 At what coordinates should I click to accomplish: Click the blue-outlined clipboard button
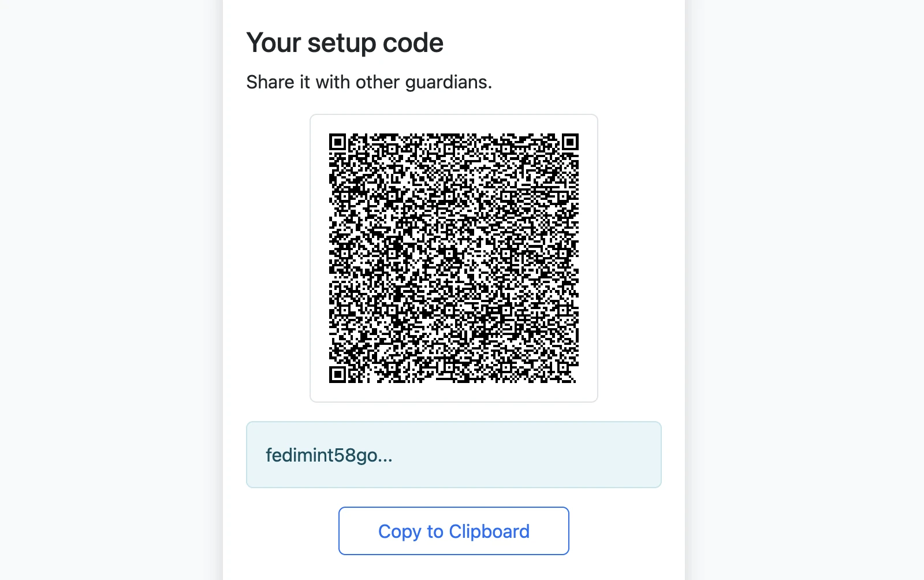tap(454, 531)
